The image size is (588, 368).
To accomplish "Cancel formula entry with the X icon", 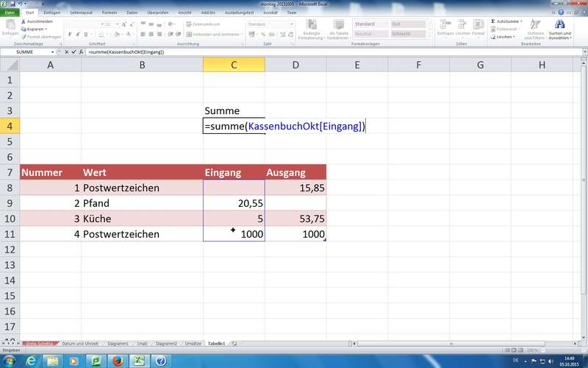I will [67, 52].
